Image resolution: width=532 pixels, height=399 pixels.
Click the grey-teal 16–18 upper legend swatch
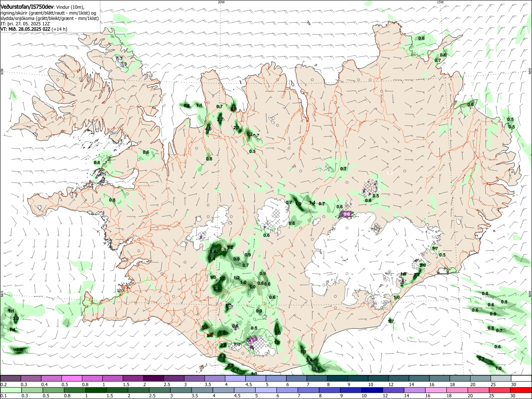439,379
